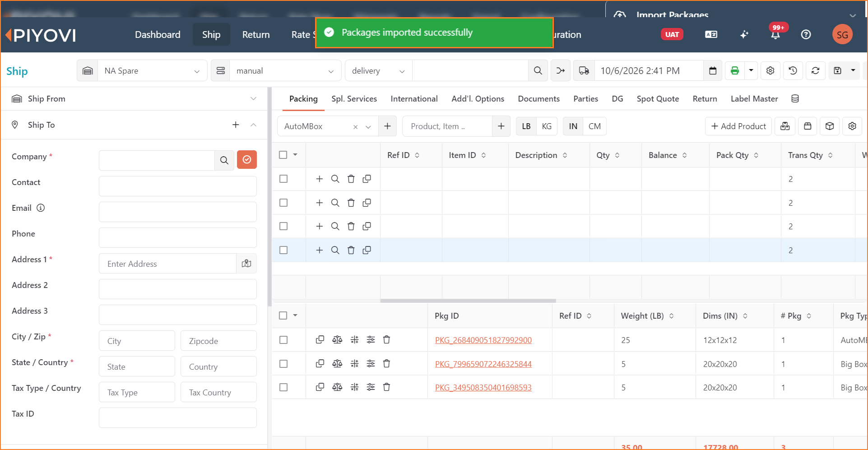This screenshot has height=450, width=868.
Task: Switch weight unit to KG
Action: click(x=547, y=126)
